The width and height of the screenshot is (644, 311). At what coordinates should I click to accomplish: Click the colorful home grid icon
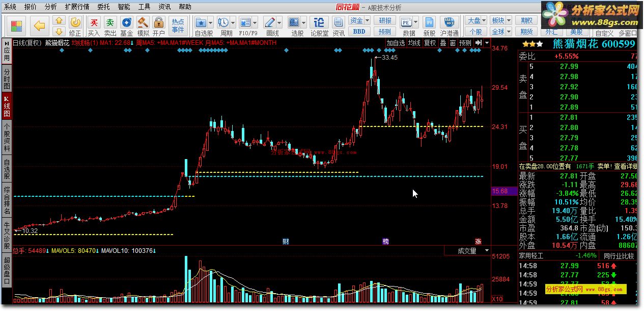16,25
